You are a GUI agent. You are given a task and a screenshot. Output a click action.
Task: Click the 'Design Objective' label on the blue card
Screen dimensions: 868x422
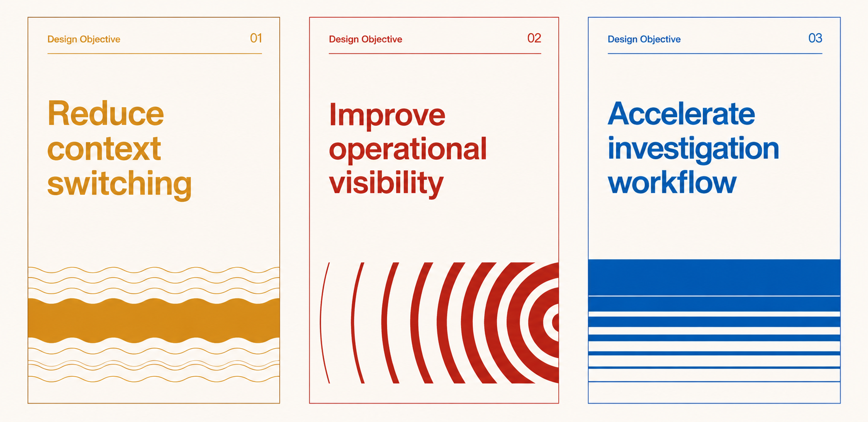pos(644,39)
